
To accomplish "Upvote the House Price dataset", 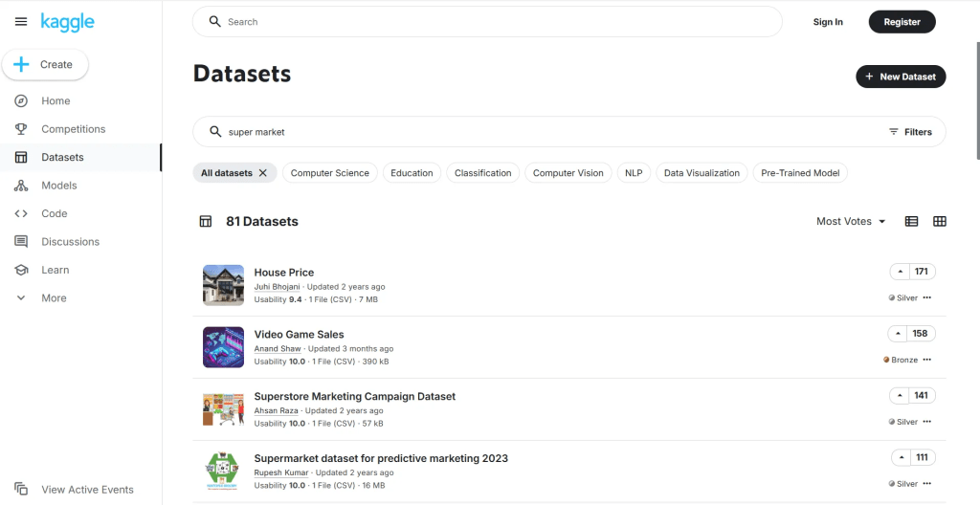I will point(901,272).
